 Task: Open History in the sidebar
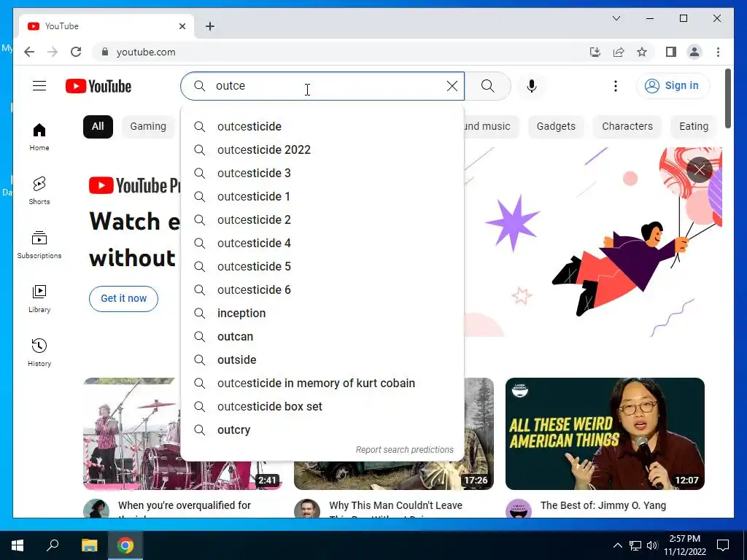tap(39, 352)
